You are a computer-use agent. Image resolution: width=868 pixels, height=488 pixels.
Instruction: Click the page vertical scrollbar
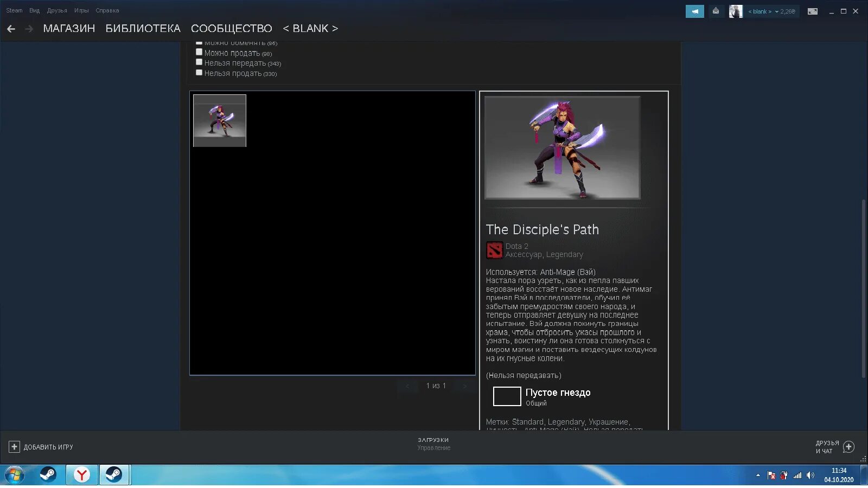[864, 288]
